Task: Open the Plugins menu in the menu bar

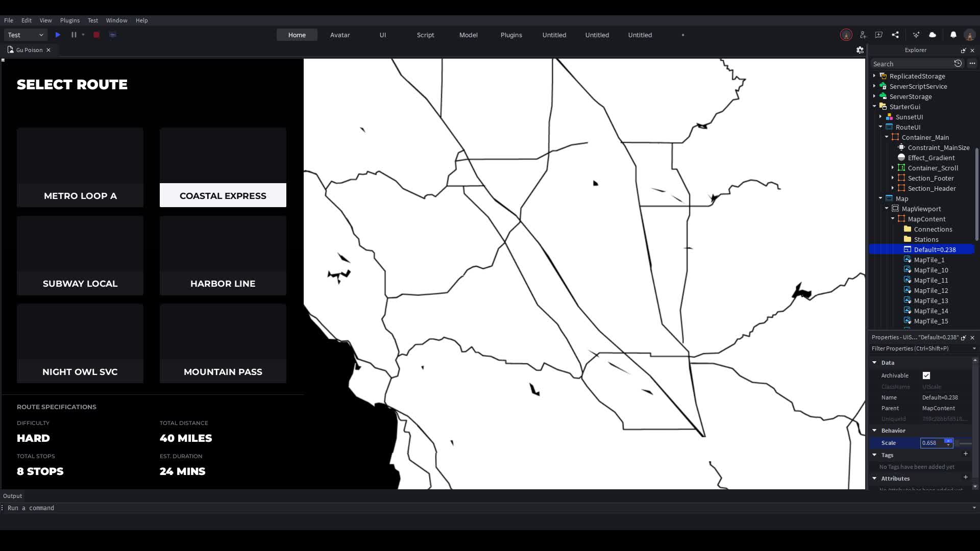Action: (x=70, y=20)
